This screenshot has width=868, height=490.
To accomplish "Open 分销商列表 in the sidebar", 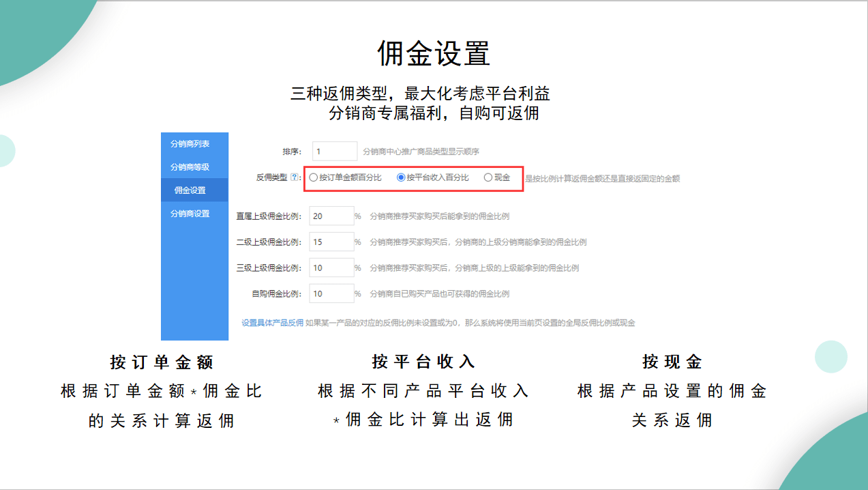I will 190,144.
